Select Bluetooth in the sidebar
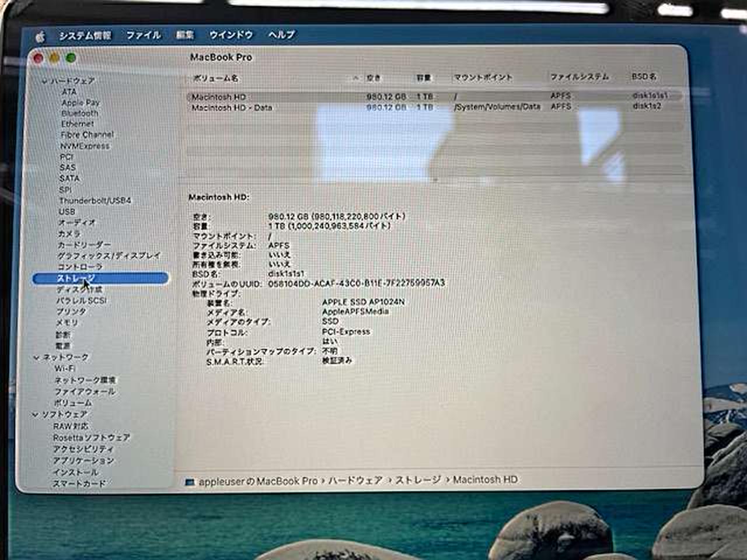The height and width of the screenshot is (560, 747). click(79, 113)
